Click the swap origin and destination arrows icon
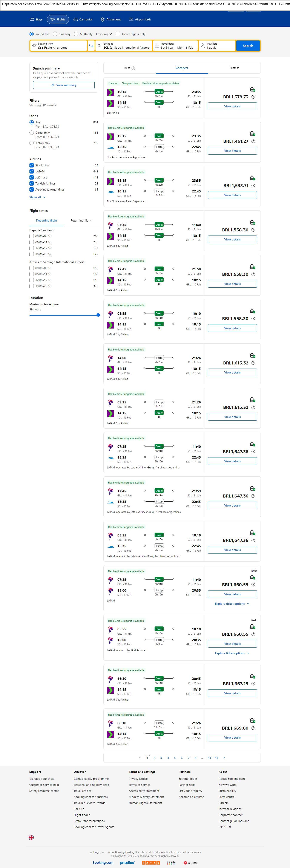 coord(91,46)
